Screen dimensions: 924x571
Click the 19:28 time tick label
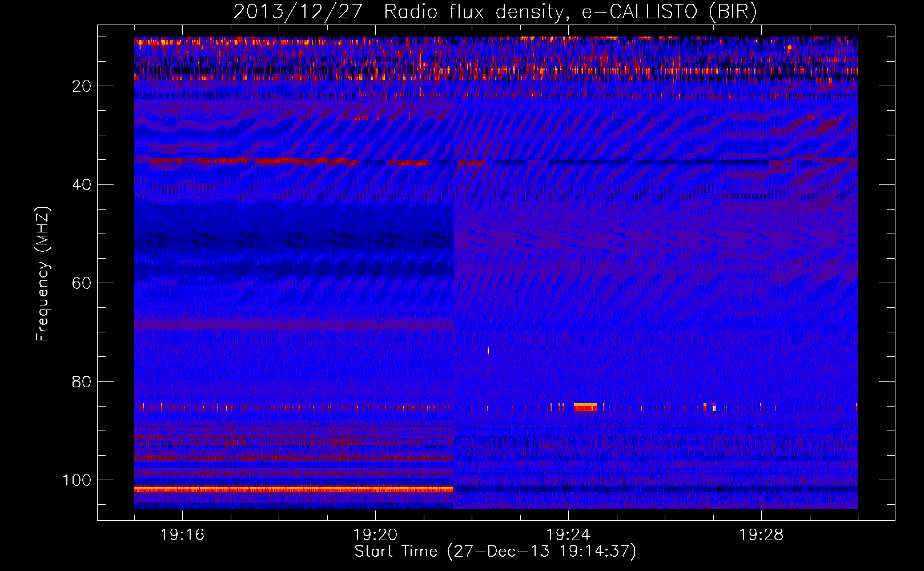click(x=761, y=535)
